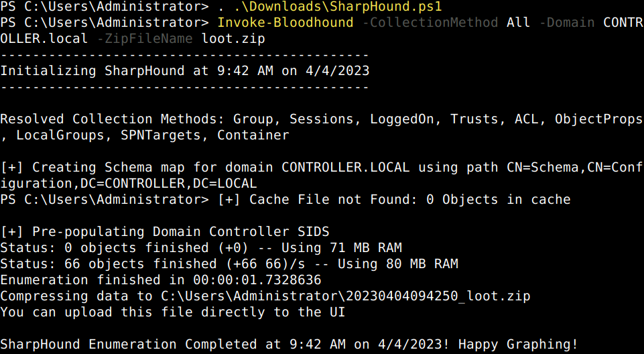Screen dimensions: 644x354
Task: Click the -ZipFileName parameter text
Action: [145, 39]
